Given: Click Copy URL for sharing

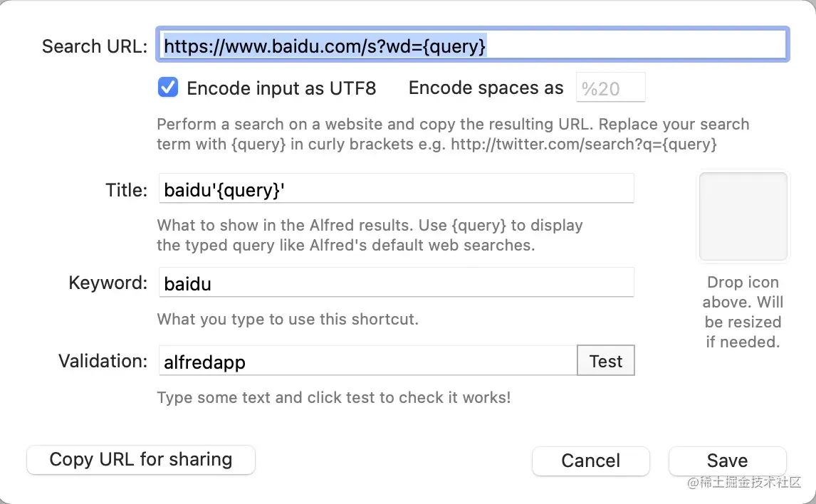Looking at the screenshot, I should point(141,460).
